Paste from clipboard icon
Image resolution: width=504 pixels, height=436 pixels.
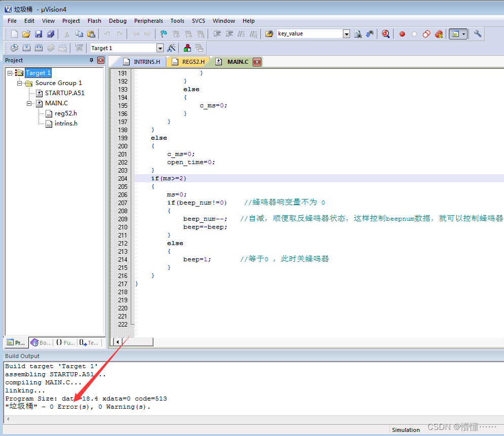point(91,34)
